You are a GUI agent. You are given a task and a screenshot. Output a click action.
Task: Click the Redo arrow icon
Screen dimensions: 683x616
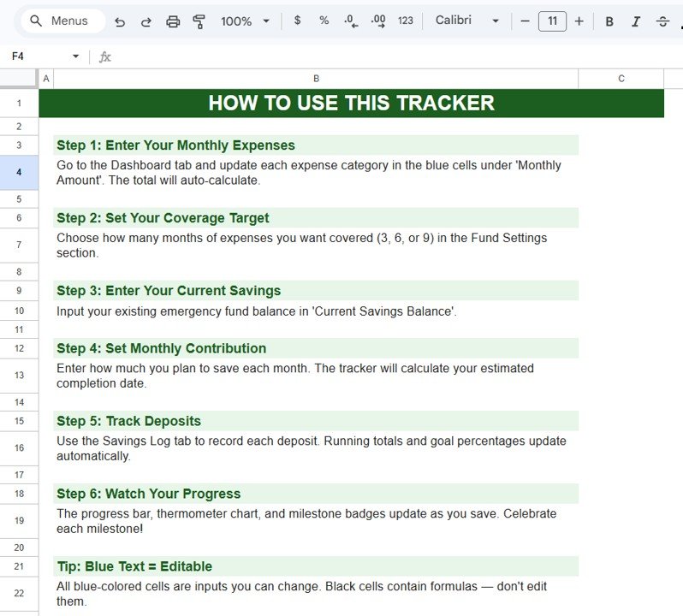(146, 21)
